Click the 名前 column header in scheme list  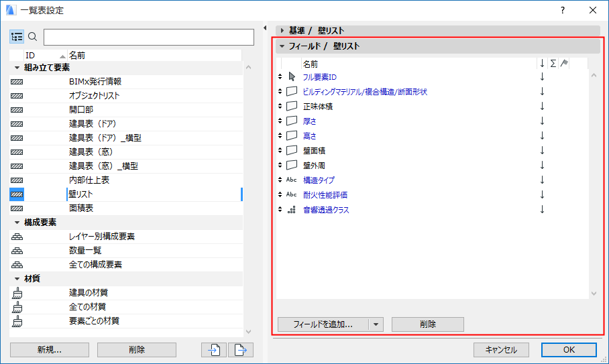pyautogui.click(x=154, y=56)
